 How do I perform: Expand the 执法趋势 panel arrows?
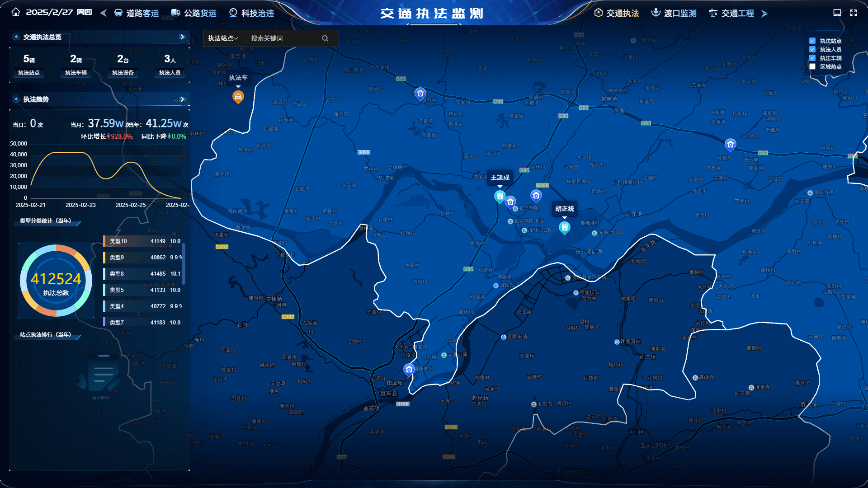182,99
